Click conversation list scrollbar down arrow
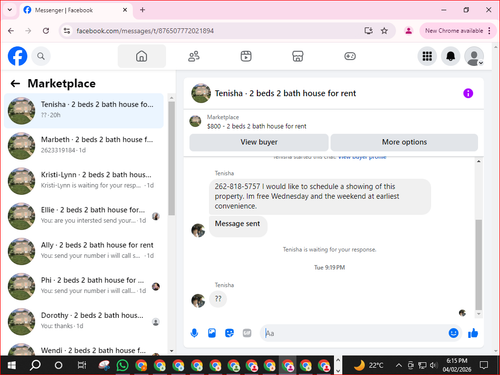Image resolution: width=500 pixels, height=375 pixels. [171, 351]
